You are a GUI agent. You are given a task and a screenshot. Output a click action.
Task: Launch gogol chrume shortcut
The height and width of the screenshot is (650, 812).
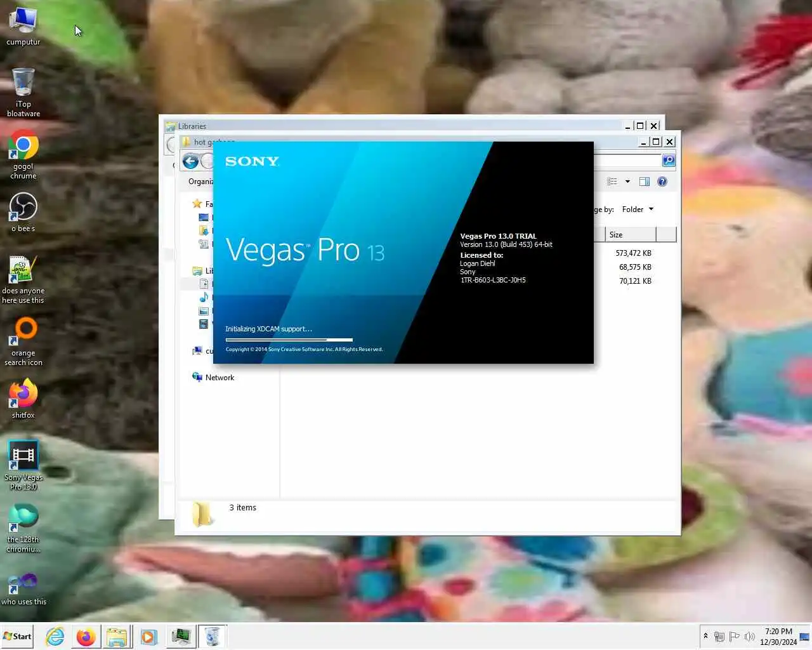[23, 156]
